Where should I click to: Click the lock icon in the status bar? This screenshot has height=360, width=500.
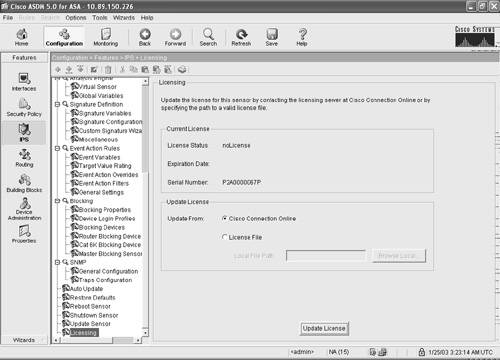pos(422,352)
